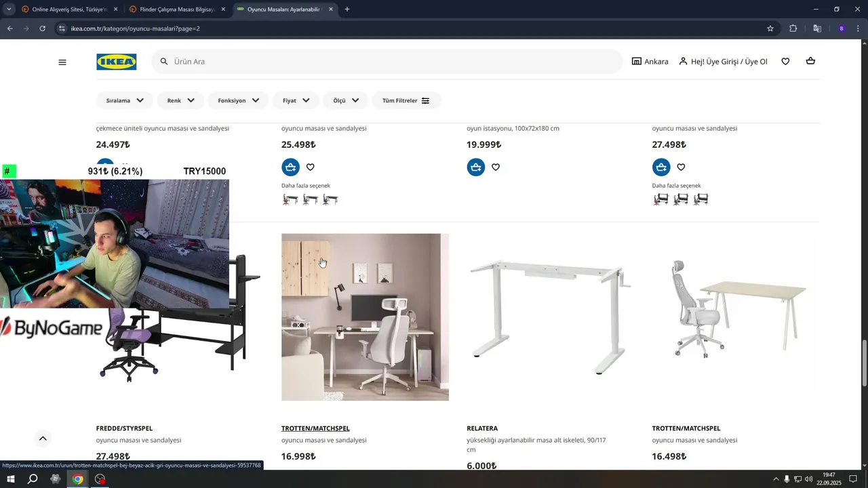Click the page vertical scrollbar thumb
Image resolution: width=868 pixels, height=488 pixels.
click(x=864, y=363)
